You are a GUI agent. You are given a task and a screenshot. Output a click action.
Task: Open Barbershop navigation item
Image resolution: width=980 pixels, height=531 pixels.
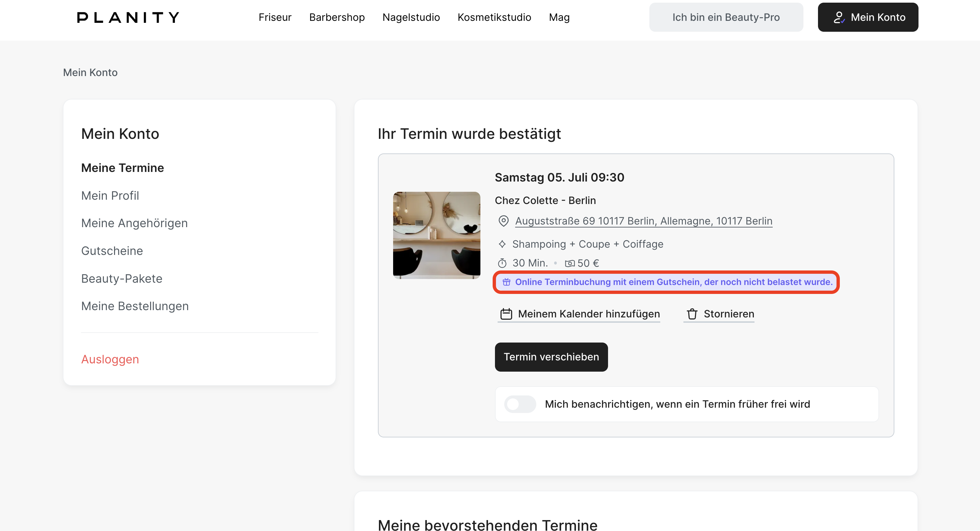tap(337, 17)
